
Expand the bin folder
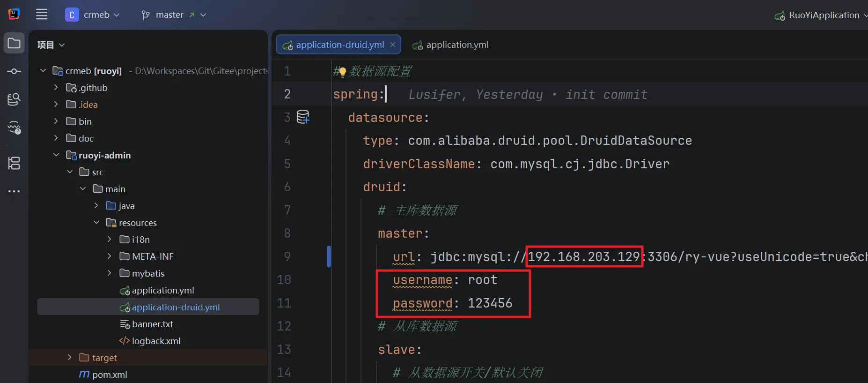tap(56, 121)
